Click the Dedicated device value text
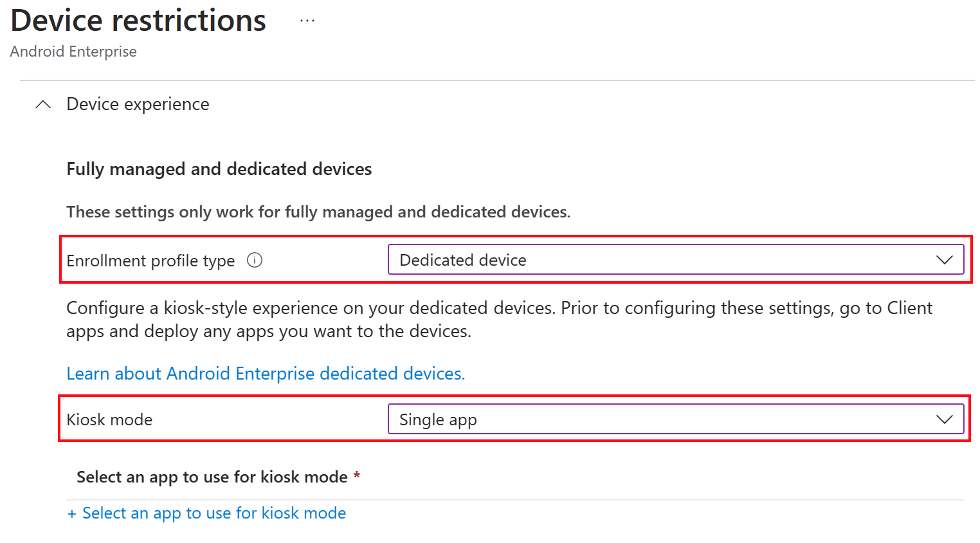The height and width of the screenshot is (543, 980). click(x=463, y=260)
